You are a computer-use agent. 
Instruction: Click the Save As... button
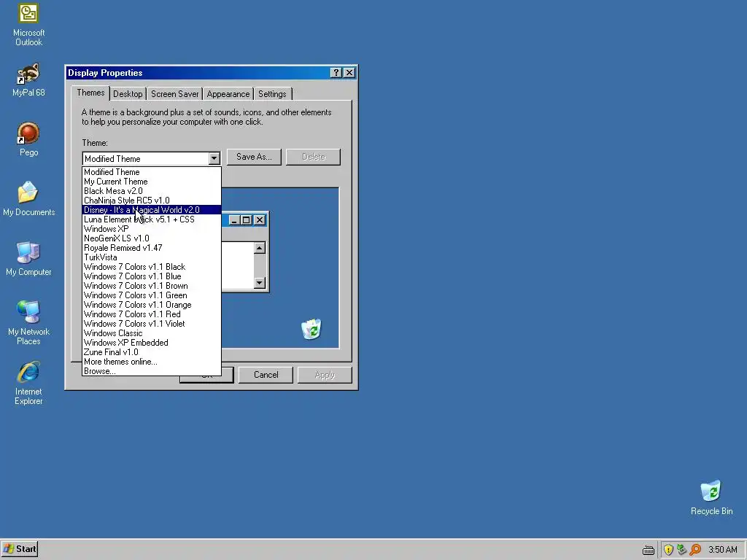[254, 157]
